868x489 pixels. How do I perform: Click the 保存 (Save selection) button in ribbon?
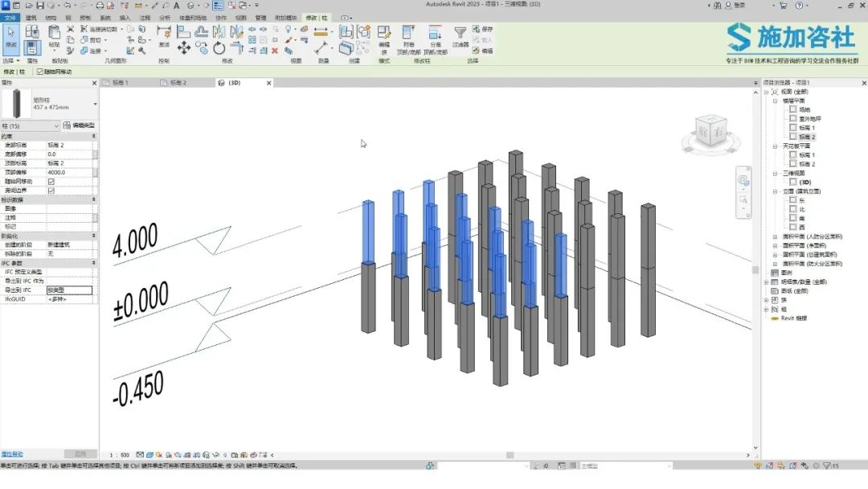point(483,29)
